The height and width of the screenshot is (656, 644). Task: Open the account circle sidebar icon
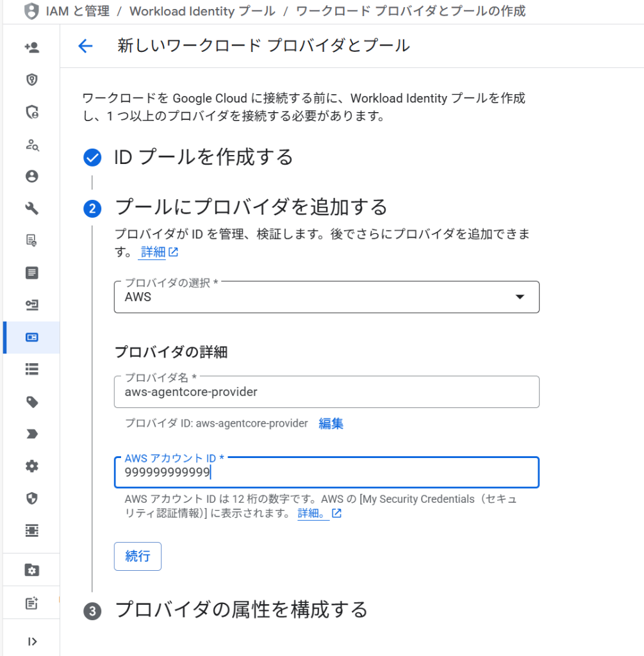click(31, 176)
